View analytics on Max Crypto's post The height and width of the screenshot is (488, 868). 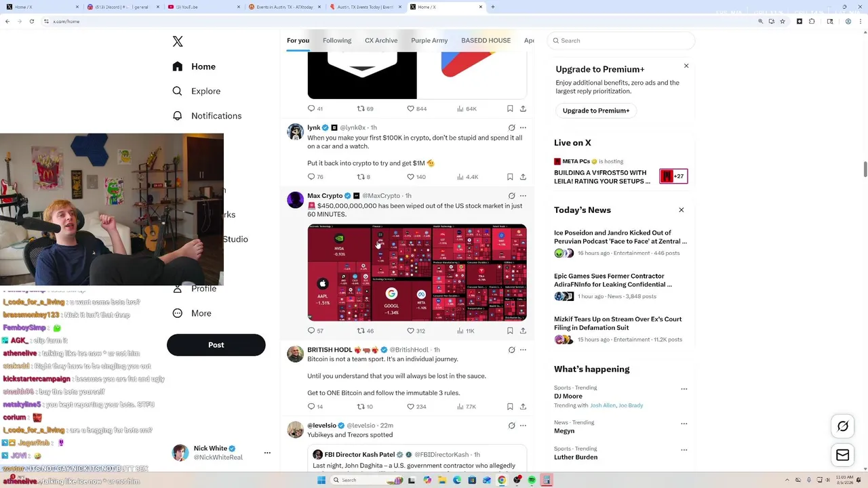coord(466,331)
